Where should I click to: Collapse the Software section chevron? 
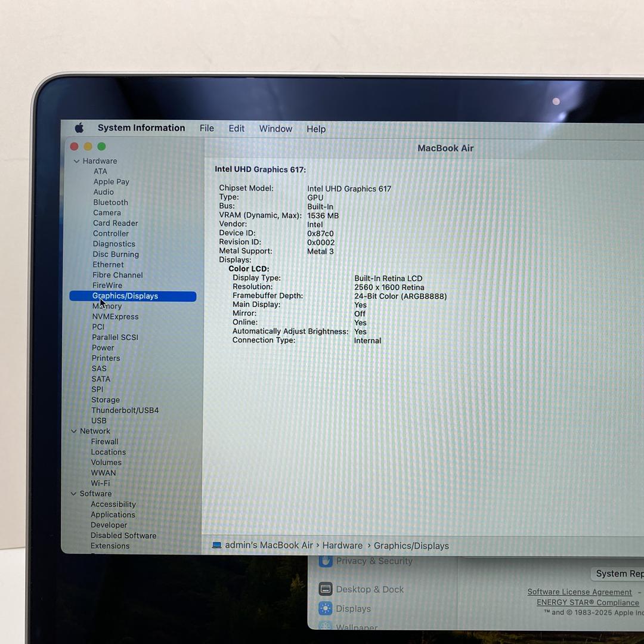point(73,493)
